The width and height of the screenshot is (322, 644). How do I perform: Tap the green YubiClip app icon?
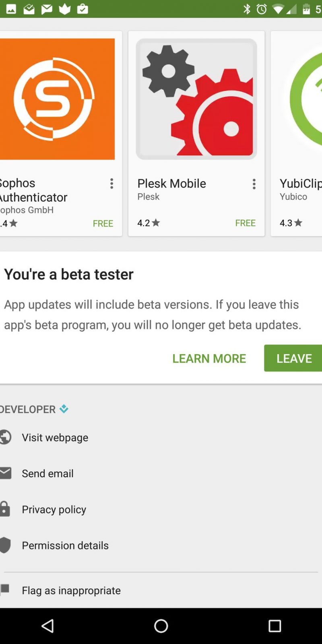[x=305, y=99]
